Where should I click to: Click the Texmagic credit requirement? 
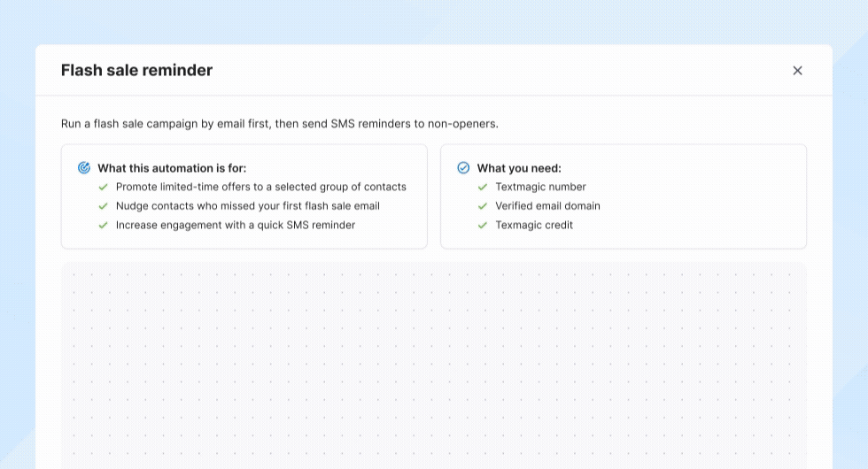(x=534, y=226)
